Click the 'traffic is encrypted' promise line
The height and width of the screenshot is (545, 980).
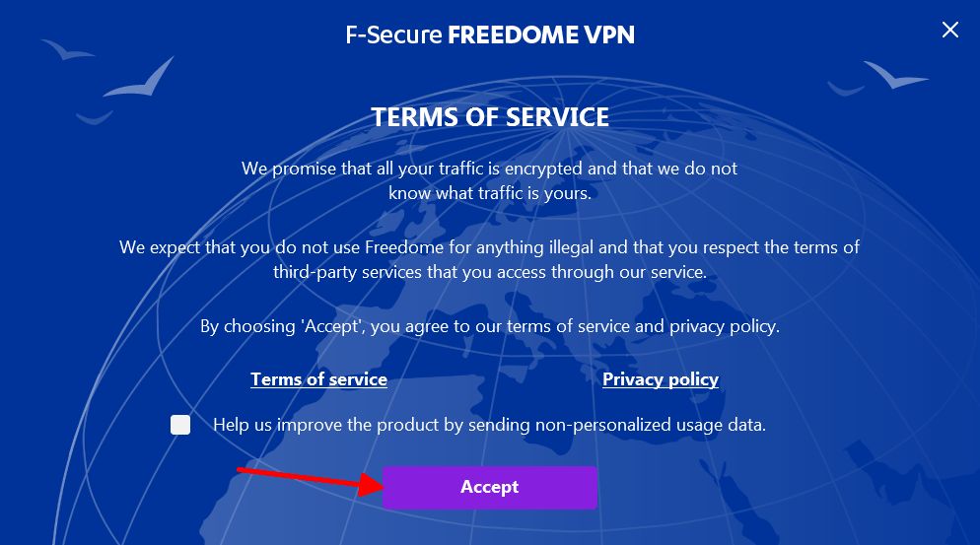489,169
